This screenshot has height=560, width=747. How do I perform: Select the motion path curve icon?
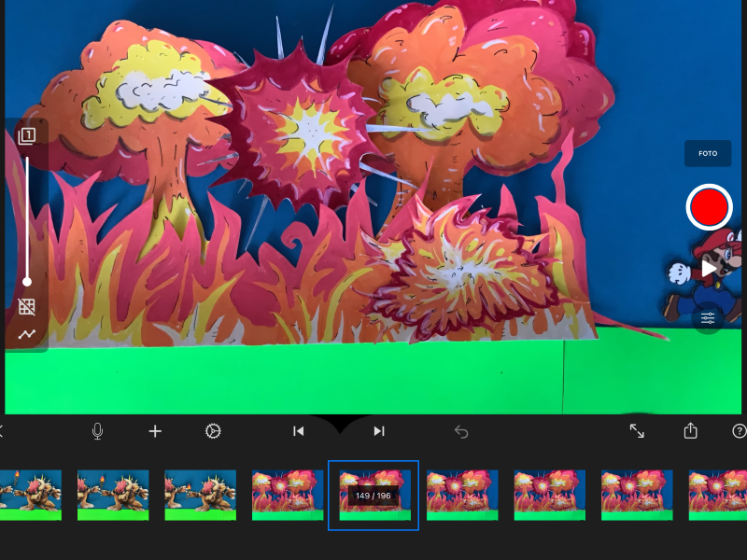[26, 333]
